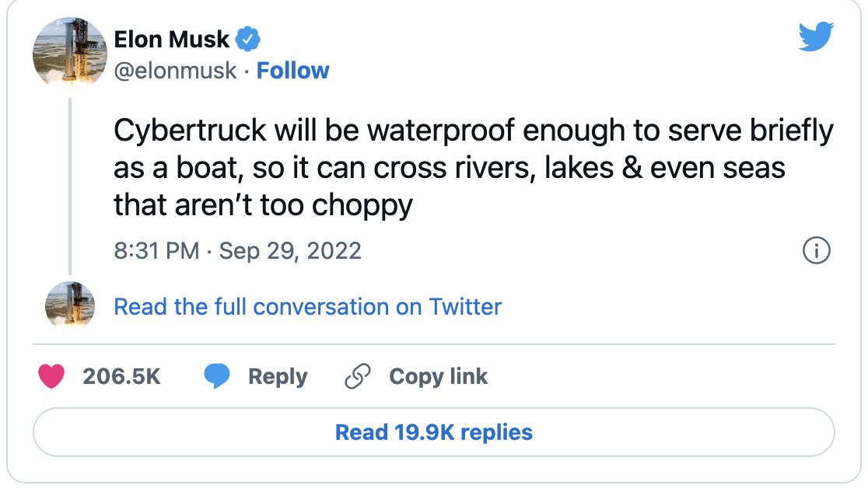Open the Elon Musk display name
Screen dimensions: 868x488
click(172, 38)
